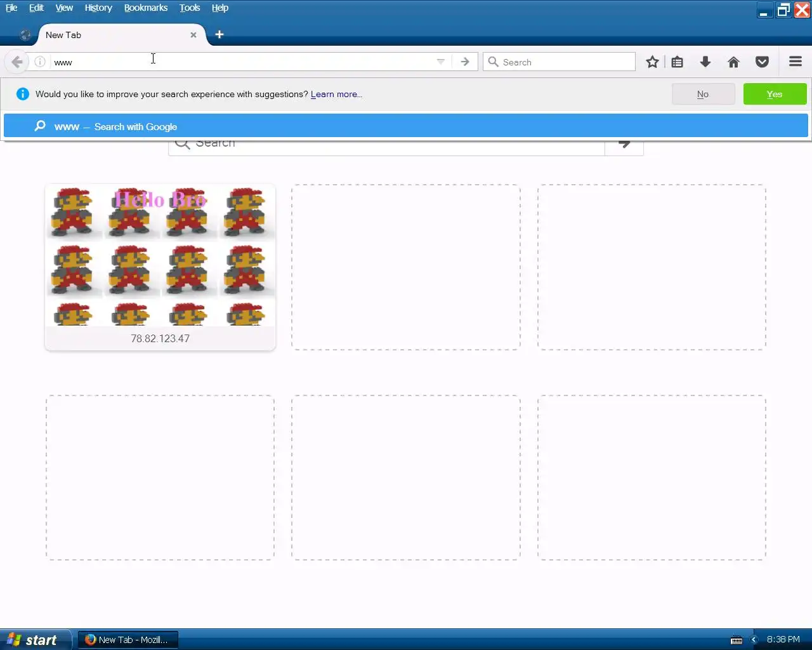812x650 pixels.
Task: Open the Bookmarks menu
Action: click(146, 8)
